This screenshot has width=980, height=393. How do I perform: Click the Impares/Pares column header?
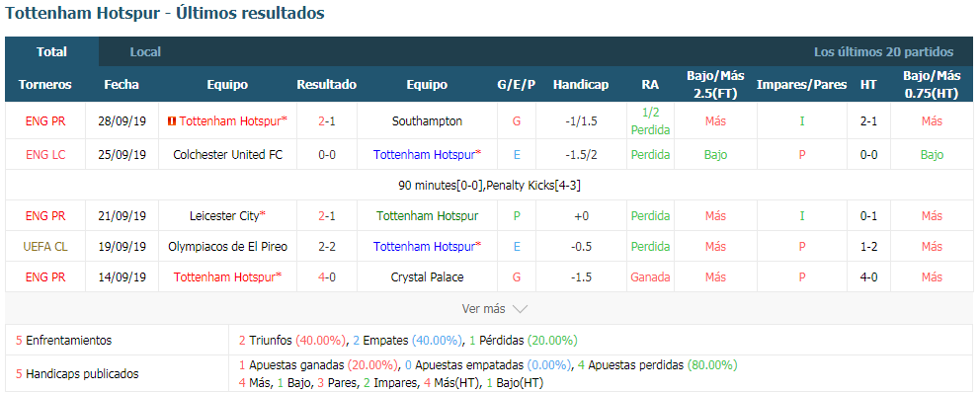click(x=802, y=84)
